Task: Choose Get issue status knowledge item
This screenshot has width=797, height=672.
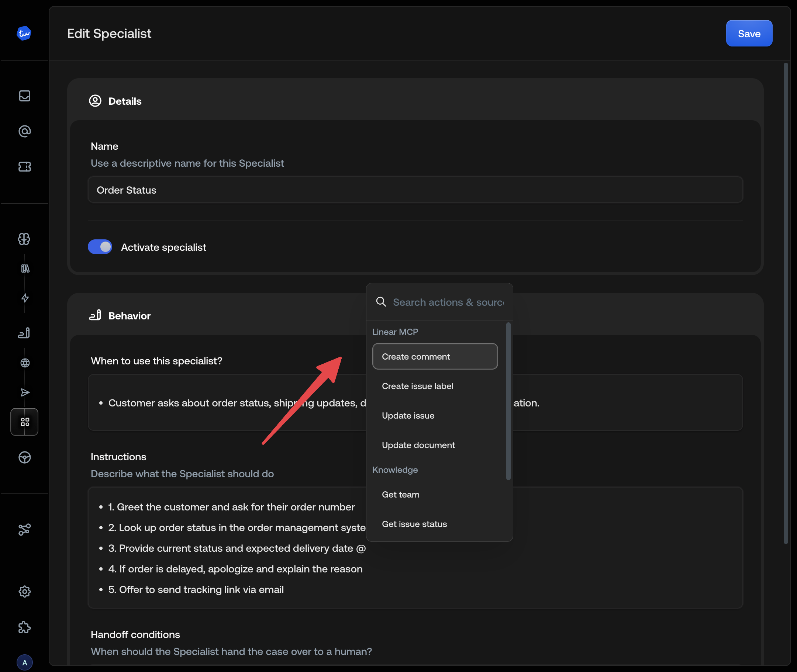Action: (414, 524)
